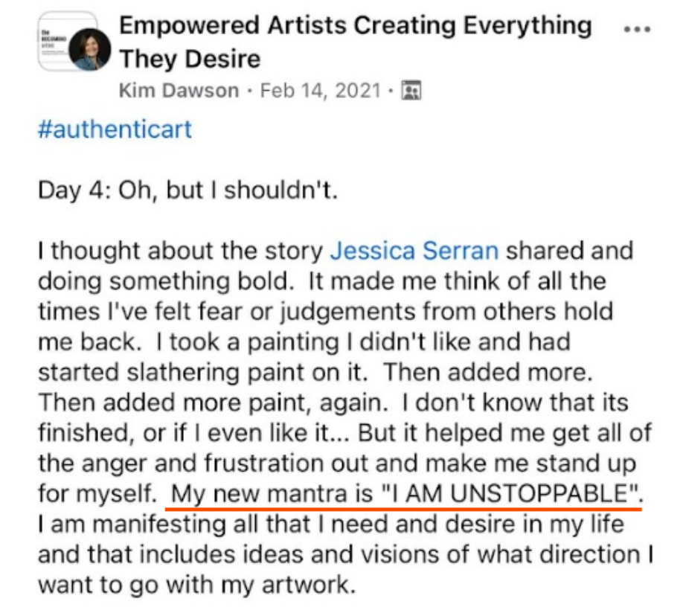This screenshot has height=616, width=683.
Task: Open the three-dot post options menu
Action: [637, 30]
